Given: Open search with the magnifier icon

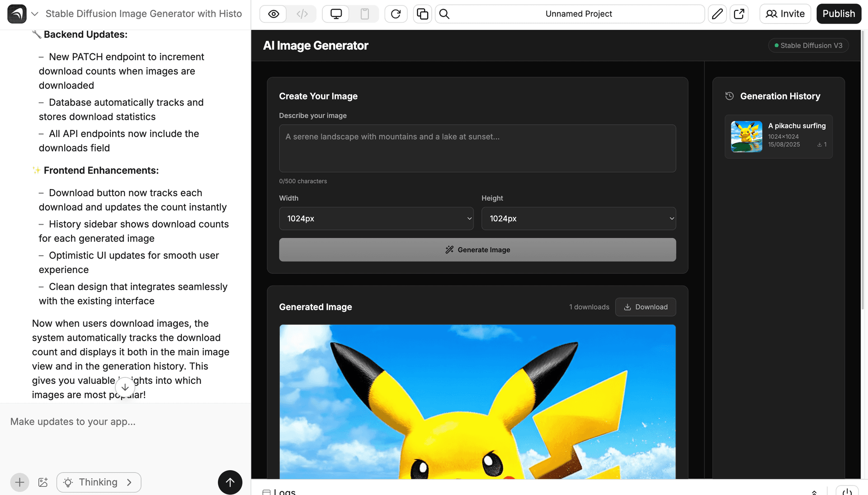Looking at the screenshot, I should click(x=444, y=14).
